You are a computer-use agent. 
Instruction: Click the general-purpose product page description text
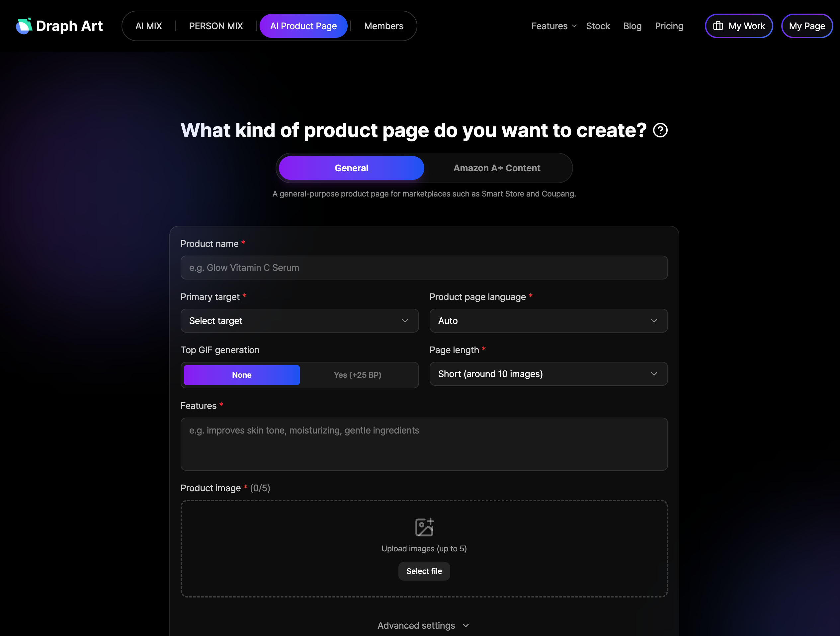(424, 194)
